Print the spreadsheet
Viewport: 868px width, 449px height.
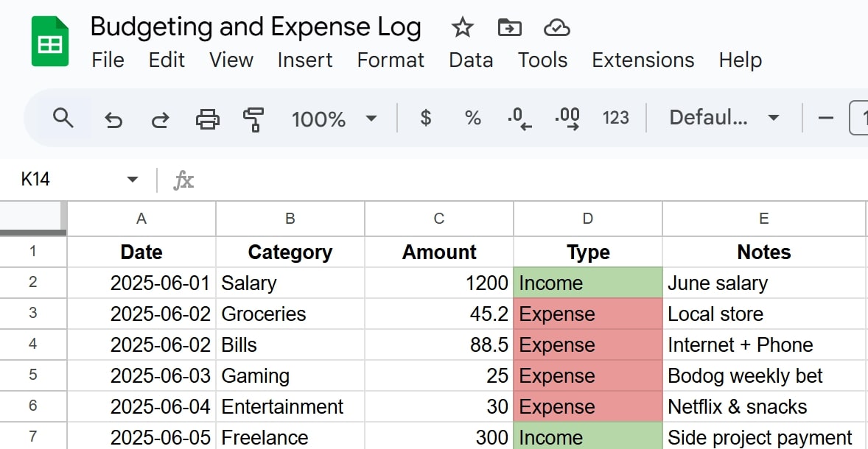[x=208, y=119]
